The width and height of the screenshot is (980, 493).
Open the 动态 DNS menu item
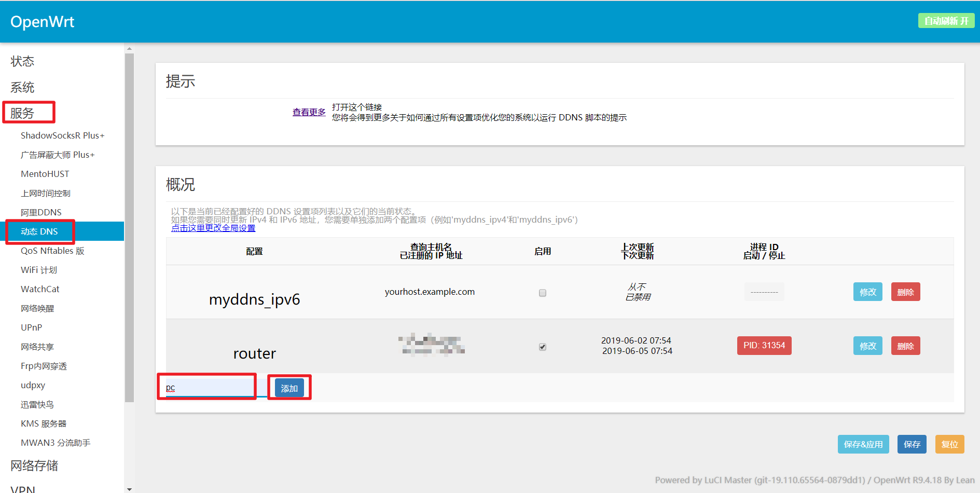point(39,231)
